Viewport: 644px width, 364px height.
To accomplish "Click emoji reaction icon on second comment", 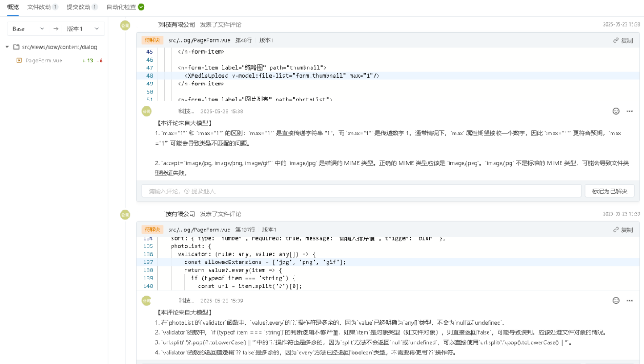I will click(x=616, y=301).
